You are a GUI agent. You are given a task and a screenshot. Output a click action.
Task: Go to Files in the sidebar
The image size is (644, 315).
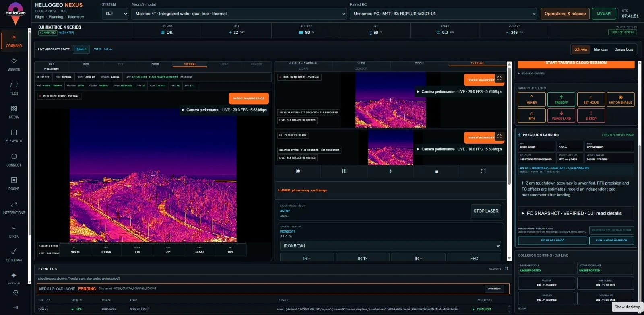[x=14, y=88]
